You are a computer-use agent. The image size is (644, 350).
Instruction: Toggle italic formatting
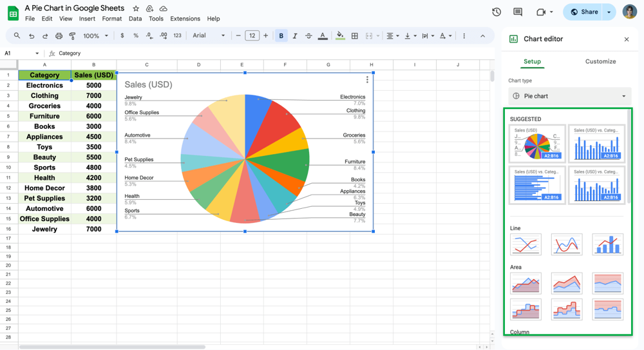295,36
